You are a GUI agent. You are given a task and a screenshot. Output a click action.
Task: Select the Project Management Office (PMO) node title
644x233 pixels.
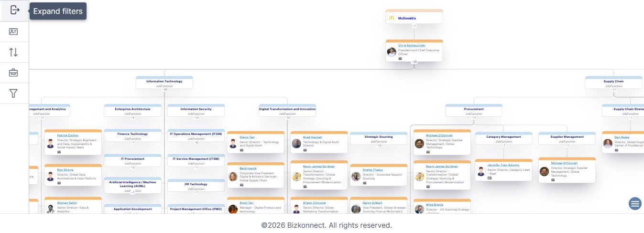click(x=196, y=209)
